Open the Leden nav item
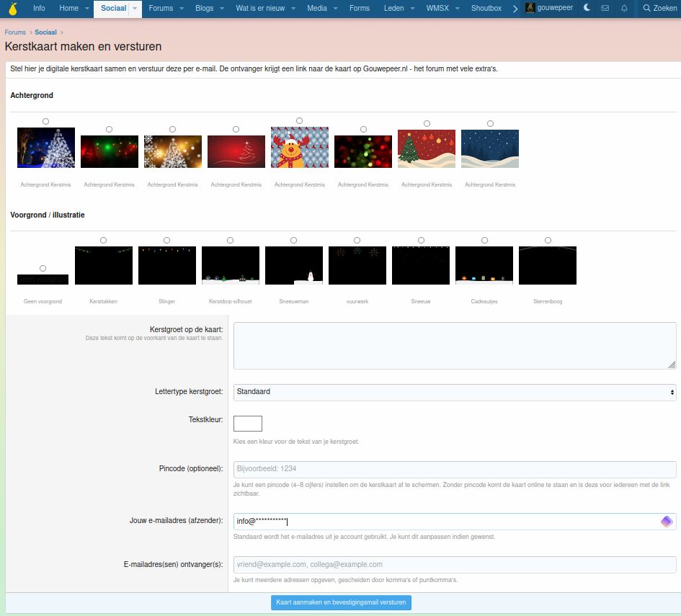Image resolution: width=681 pixels, height=616 pixels. [x=393, y=8]
